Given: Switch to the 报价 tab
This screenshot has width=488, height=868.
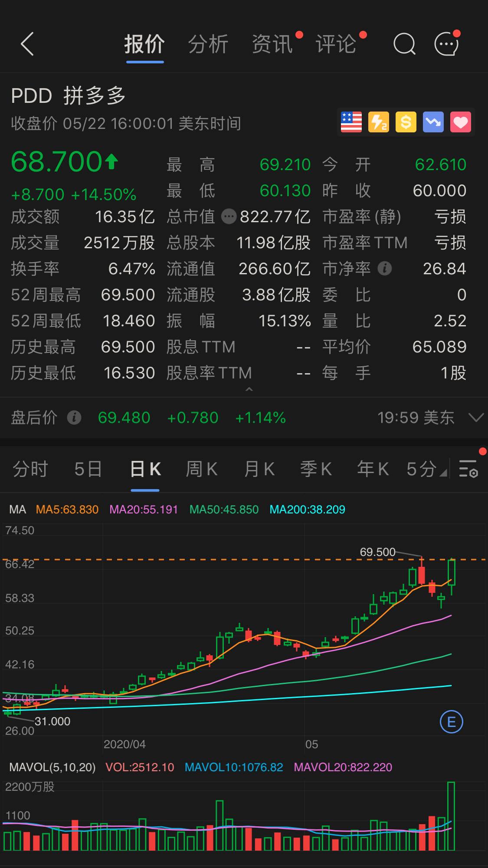Looking at the screenshot, I should click(144, 44).
